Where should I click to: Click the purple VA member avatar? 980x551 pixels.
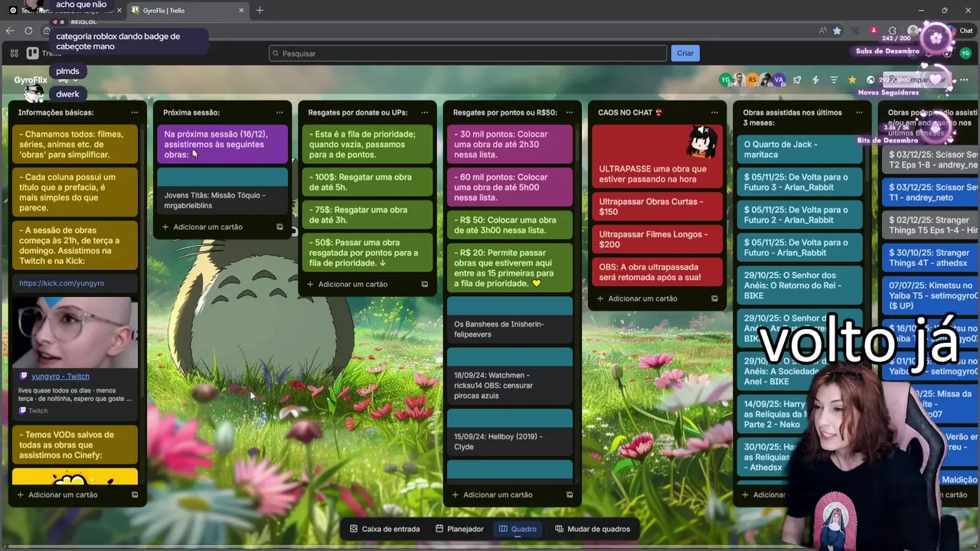click(779, 80)
